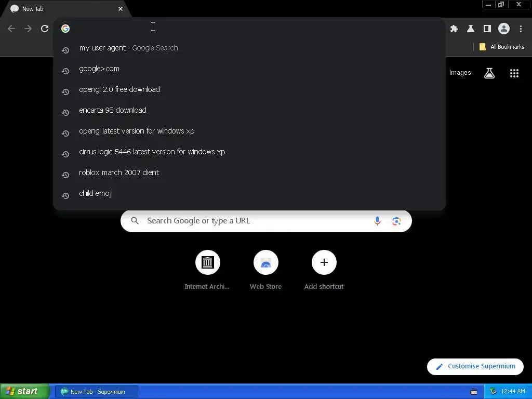This screenshot has height=399, width=532.
Task: Open the All Bookmarks folder
Action: [502, 47]
